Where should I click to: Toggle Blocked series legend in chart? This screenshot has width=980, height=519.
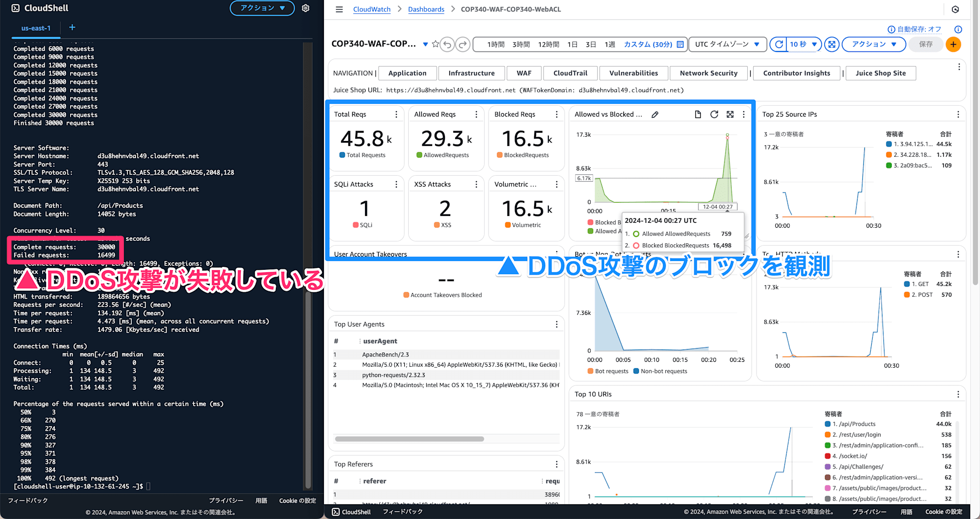coord(604,222)
